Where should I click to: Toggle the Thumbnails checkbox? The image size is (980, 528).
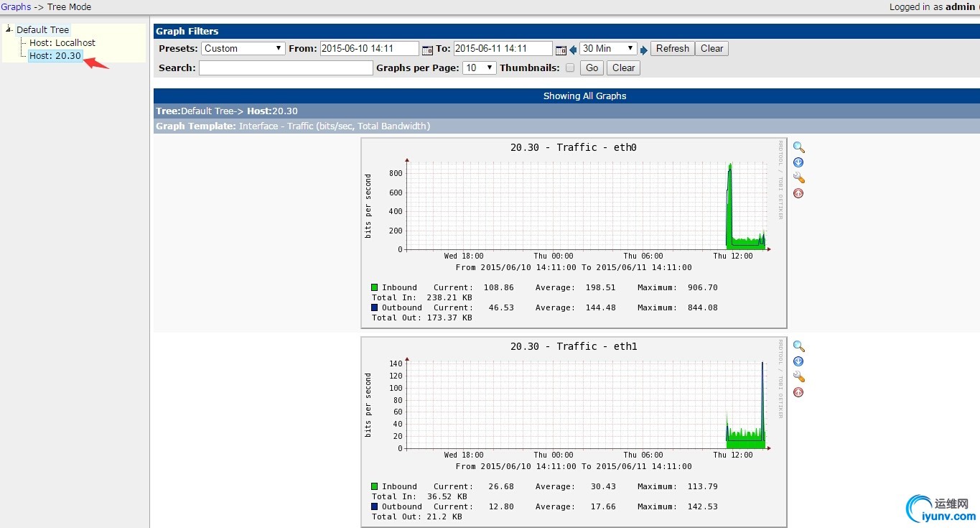tap(570, 68)
